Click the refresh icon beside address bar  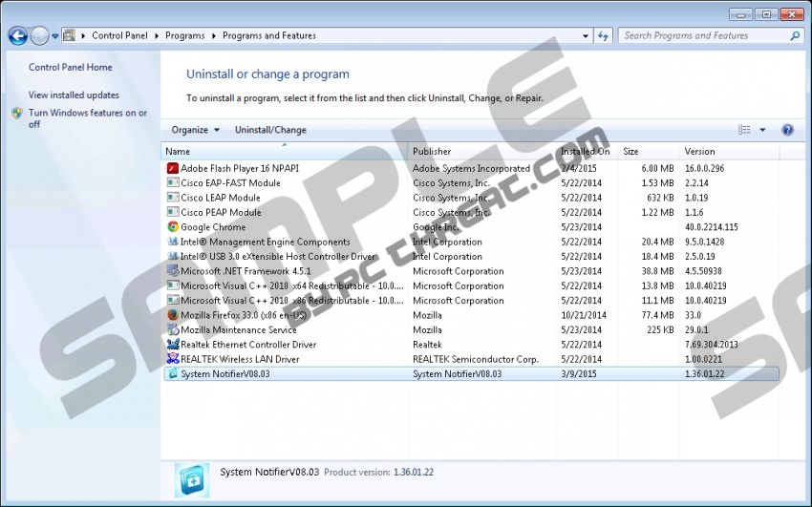(604, 36)
